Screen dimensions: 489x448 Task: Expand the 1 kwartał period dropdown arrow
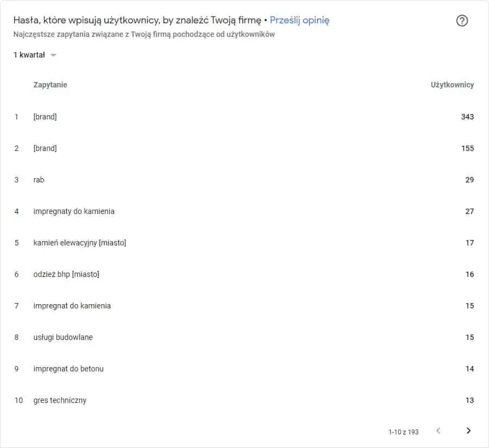[53, 55]
